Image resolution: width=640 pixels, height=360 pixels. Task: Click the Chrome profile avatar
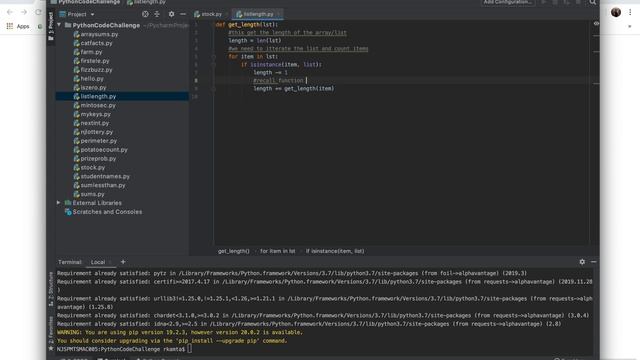[x=616, y=12]
